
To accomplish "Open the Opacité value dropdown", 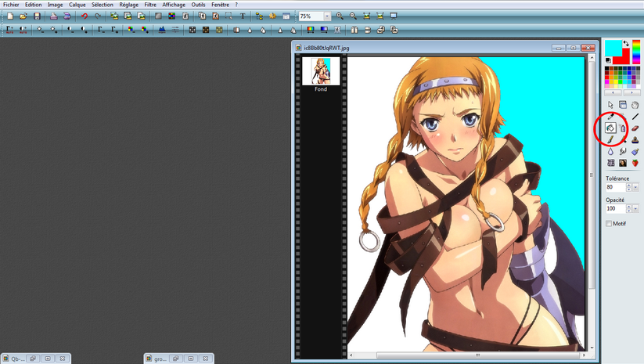I will tap(636, 209).
